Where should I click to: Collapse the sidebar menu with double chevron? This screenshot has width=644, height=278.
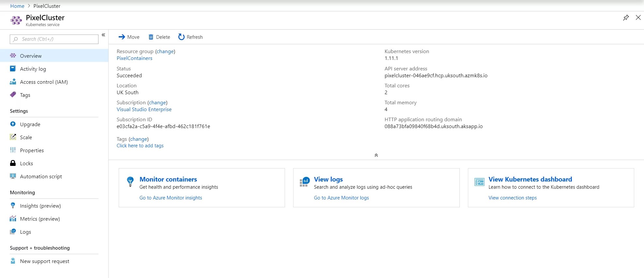[x=103, y=35]
